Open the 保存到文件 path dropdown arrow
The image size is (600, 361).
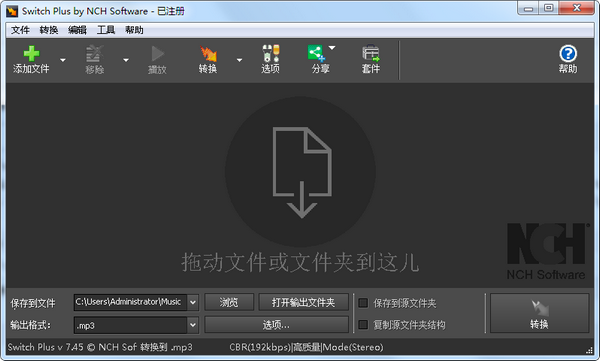193,302
